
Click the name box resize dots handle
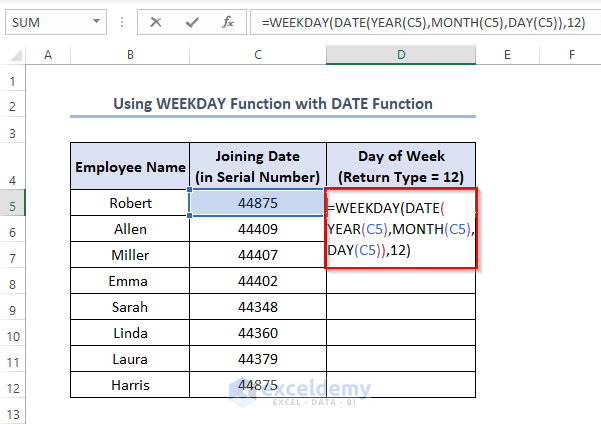123,21
